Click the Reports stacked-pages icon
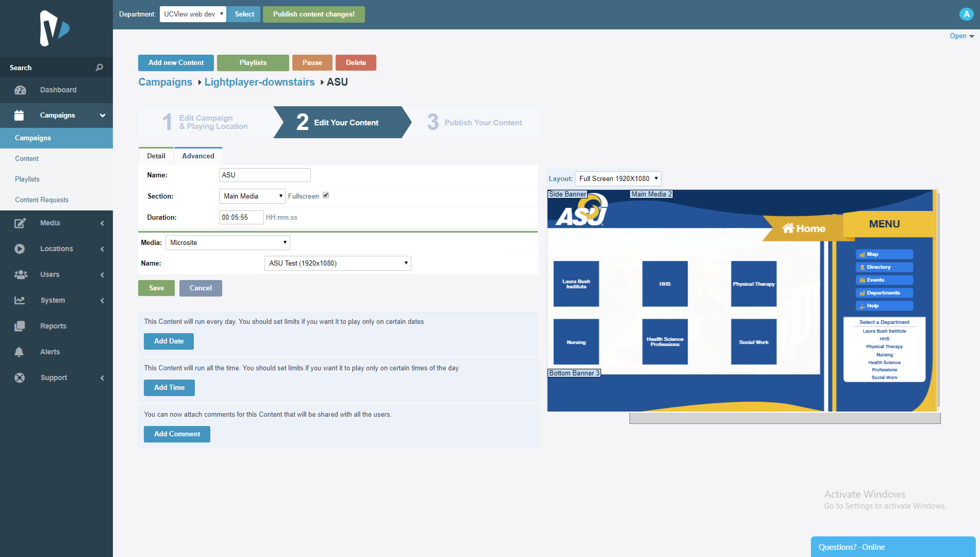 point(20,326)
